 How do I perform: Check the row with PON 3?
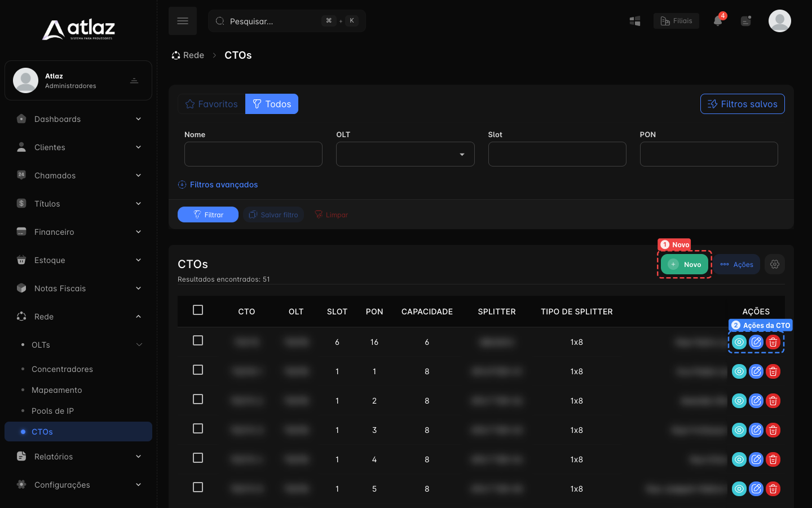tap(198, 428)
